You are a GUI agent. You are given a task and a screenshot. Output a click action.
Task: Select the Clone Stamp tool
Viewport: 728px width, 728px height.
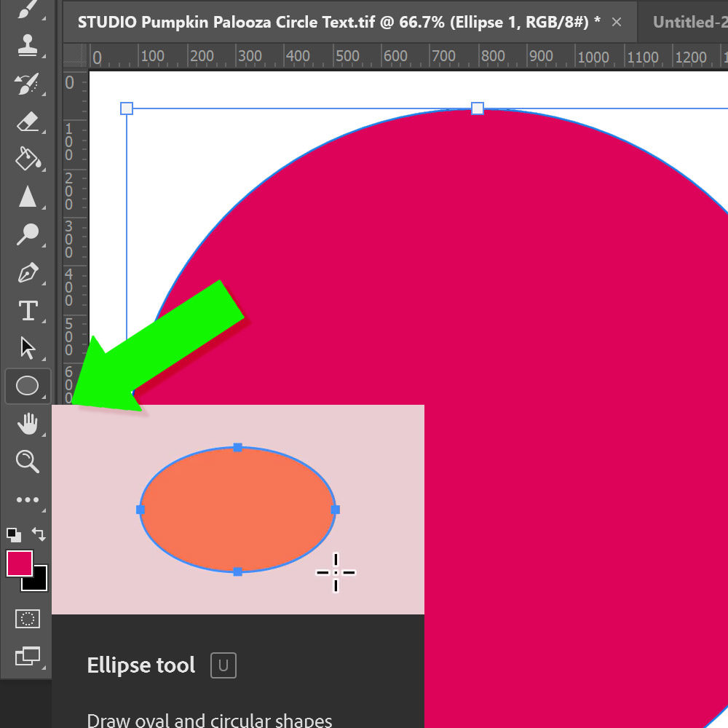(x=28, y=45)
